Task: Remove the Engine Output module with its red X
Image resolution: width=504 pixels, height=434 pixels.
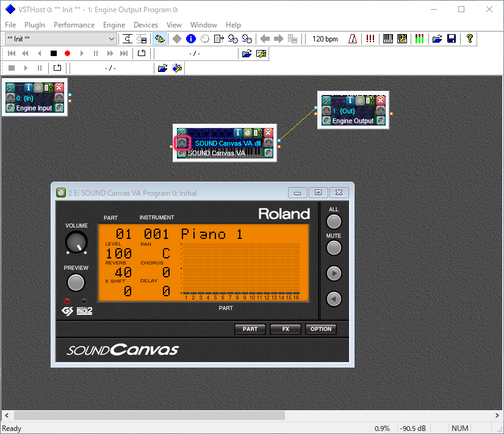Action: coord(381,100)
